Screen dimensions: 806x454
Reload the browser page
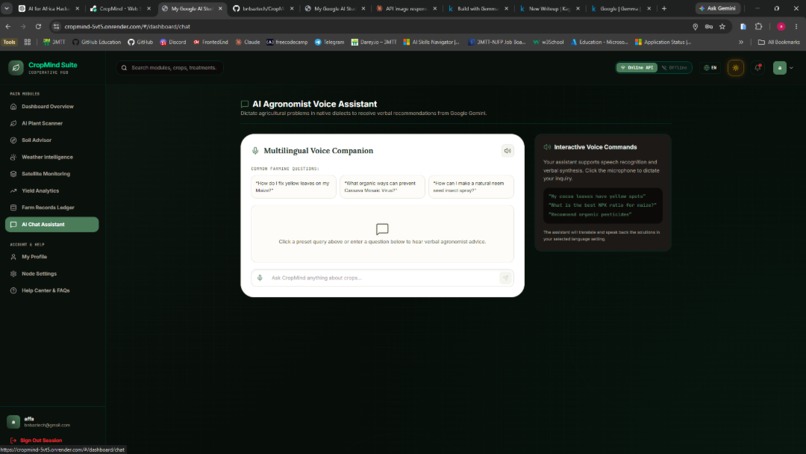pyautogui.click(x=38, y=26)
